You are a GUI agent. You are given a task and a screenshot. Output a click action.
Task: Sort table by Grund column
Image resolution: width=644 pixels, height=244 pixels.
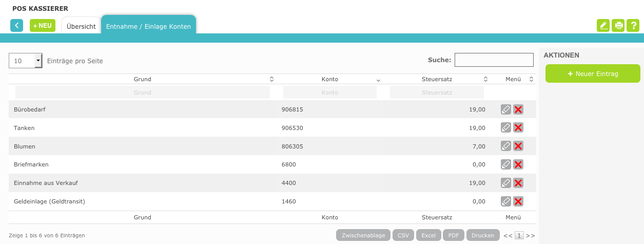pyautogui.click(x=143, y=79)
